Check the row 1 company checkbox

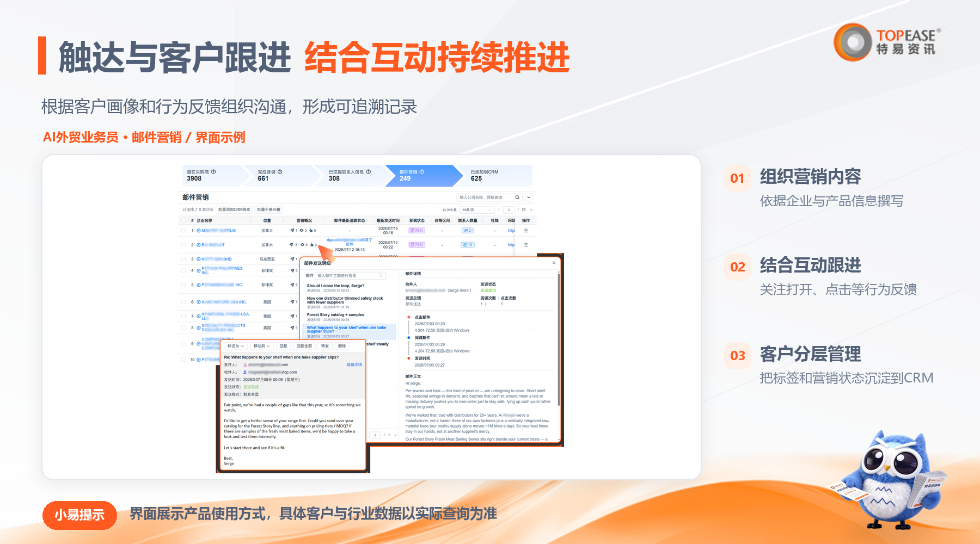pyautogui.click(x=183, y=231)
